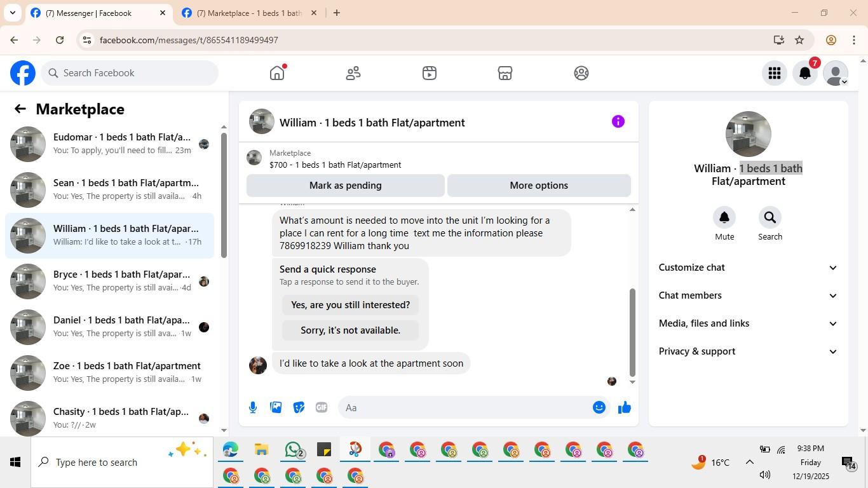The image size is (868, 488).
Task: Click the browser address bar URL
Action: tap(189, 40)
